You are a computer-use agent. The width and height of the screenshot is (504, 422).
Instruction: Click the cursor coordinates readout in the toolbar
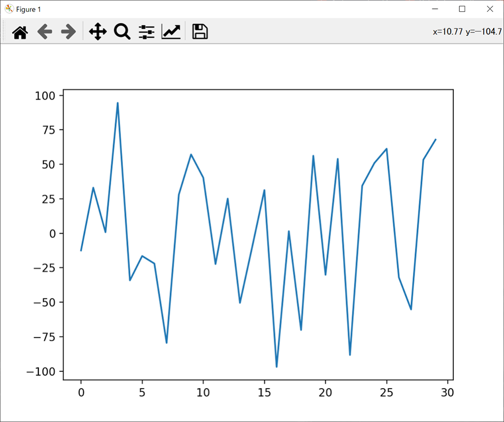[467, 32]
